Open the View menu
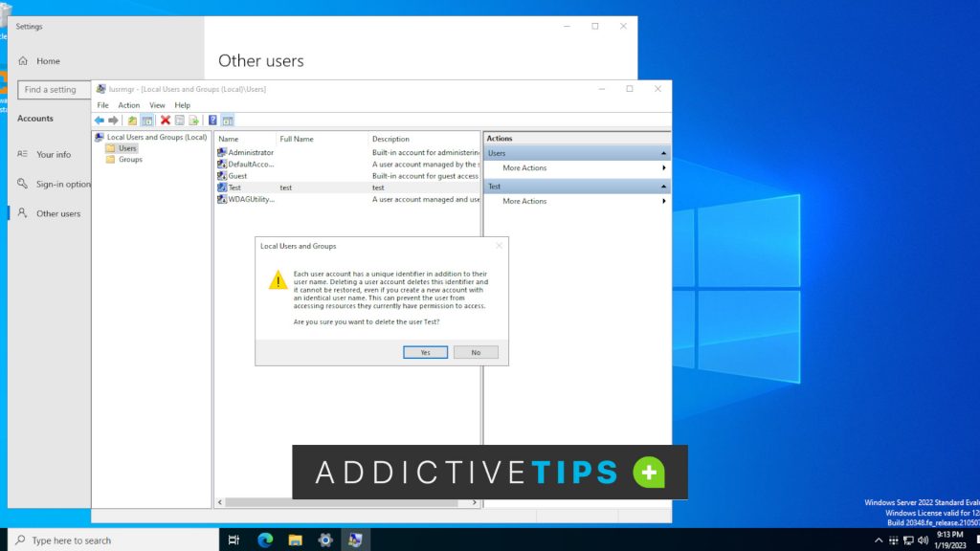Image resolution: width=980 pixels, height=551 pixels. (x=157, y=105)
